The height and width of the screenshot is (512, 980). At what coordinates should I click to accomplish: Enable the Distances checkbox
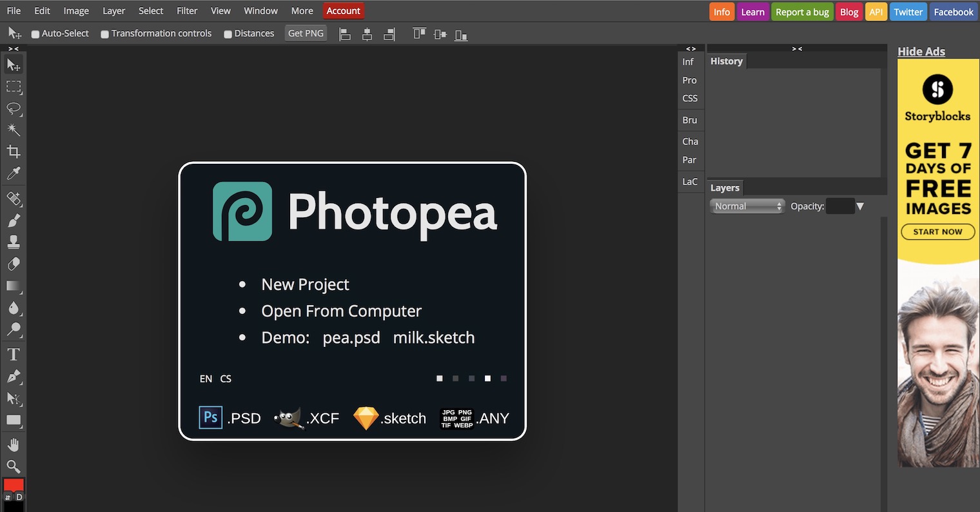(228, 34)
